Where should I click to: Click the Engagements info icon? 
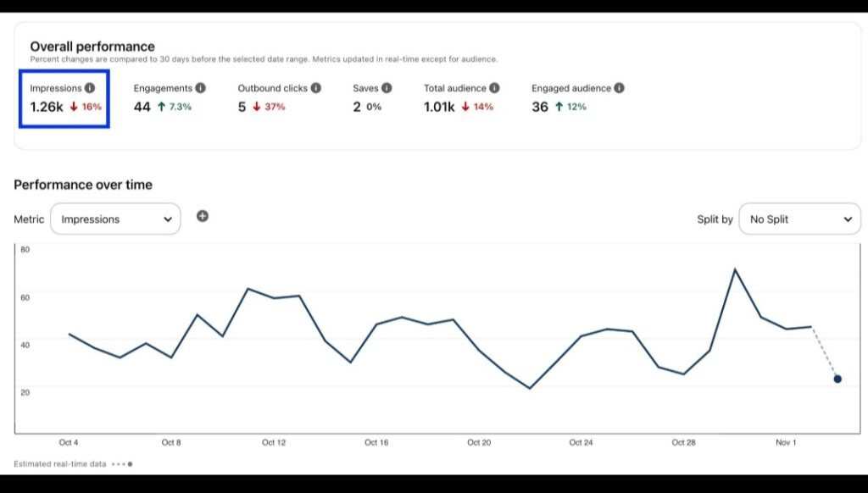(x=200, y=87)
